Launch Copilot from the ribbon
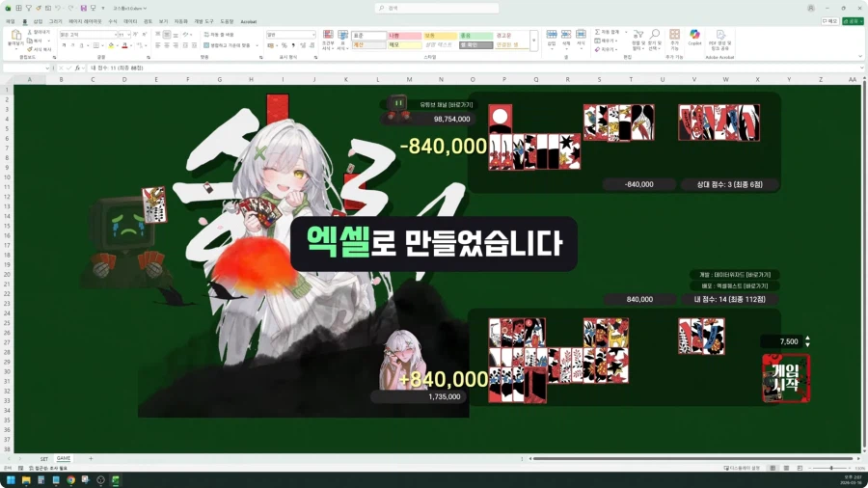Image resolution: width=868 pixels, height=488 pixels. coord(694,35)
